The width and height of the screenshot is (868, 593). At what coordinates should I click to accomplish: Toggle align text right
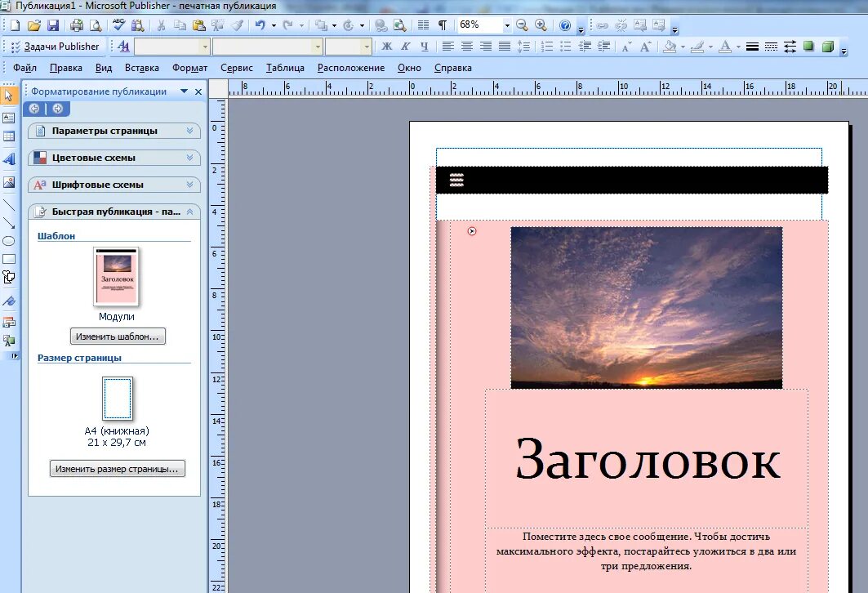pos(486,47)
